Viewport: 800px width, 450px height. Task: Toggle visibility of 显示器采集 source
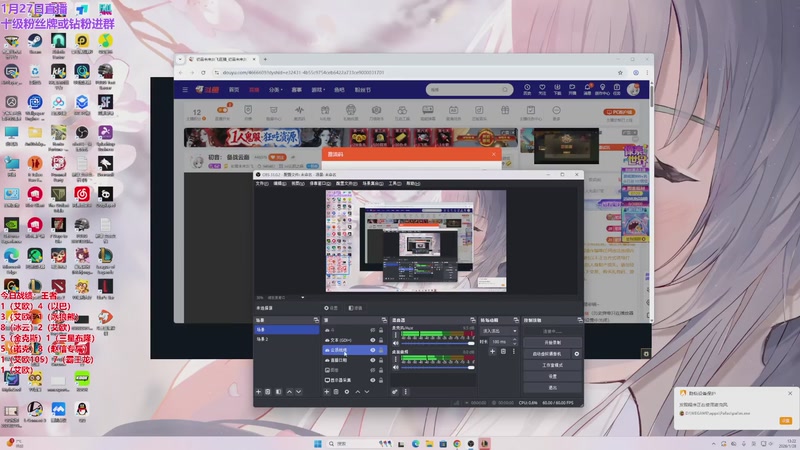pyautogui.click(x=372, y=380)
